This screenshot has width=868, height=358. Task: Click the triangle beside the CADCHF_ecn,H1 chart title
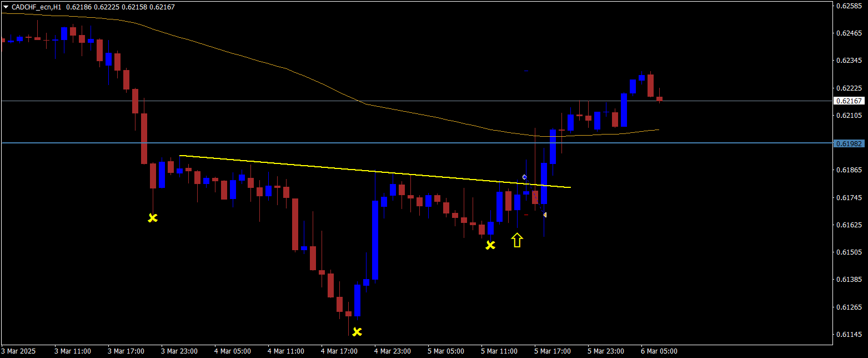pos(6,7)
